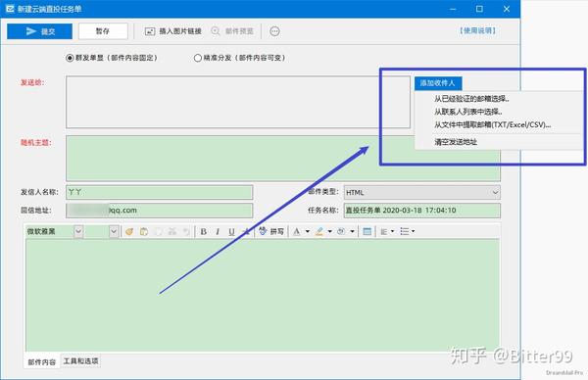This screenshot has width=588, height=380.
Task: Click 插入图片链接 insert image link
Action: click(x=173, y=31)
